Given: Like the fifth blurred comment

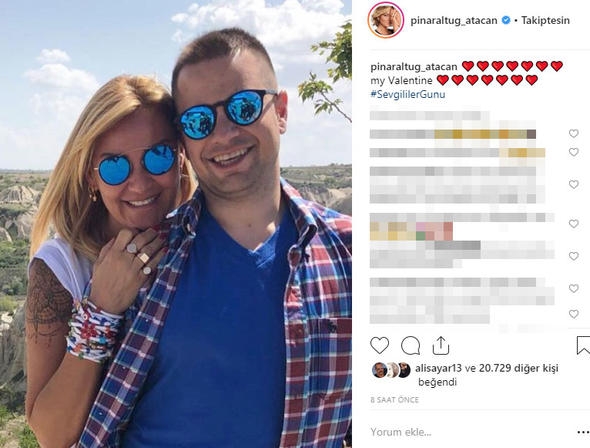Looking at the screenshot, I should point(573,256).
